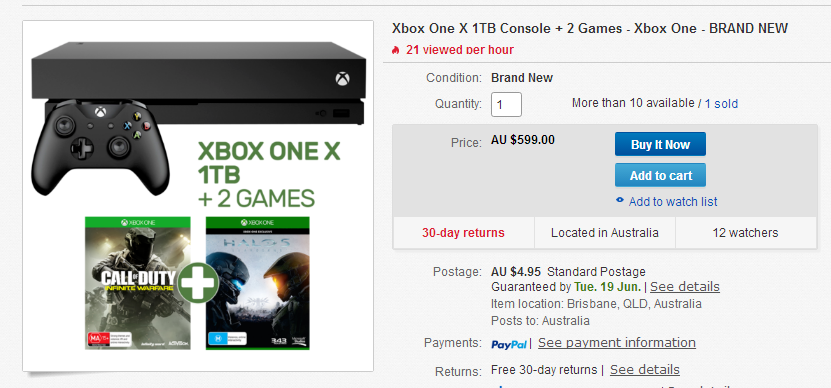Image resolution: width=831 pixels, height=388 pixels.
Task: Click the green plus icon between games
Action: 198,283
